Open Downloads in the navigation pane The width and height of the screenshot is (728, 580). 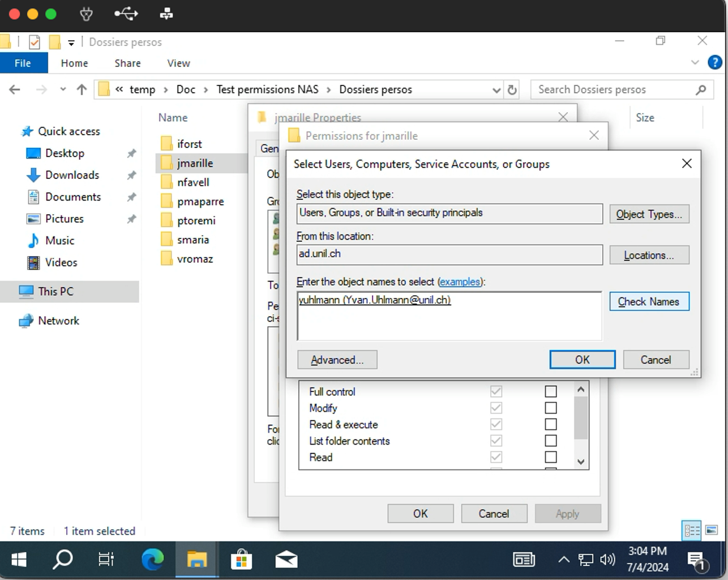coord(72,175)
